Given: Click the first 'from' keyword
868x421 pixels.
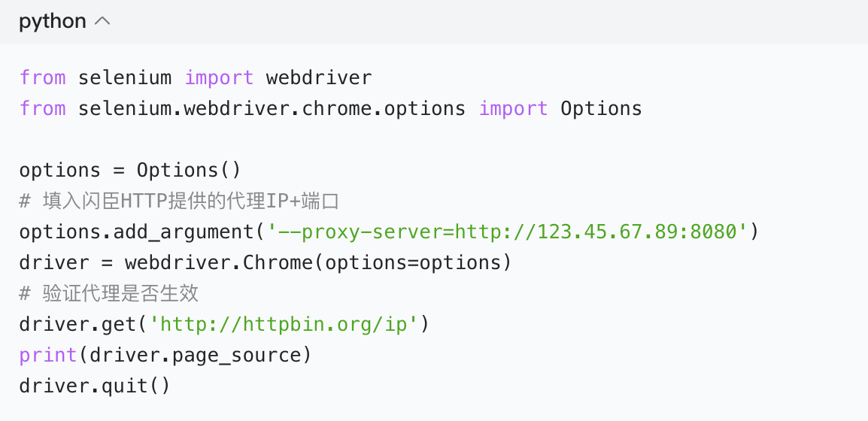Looking at the screenshot, I should pos(42,77).
